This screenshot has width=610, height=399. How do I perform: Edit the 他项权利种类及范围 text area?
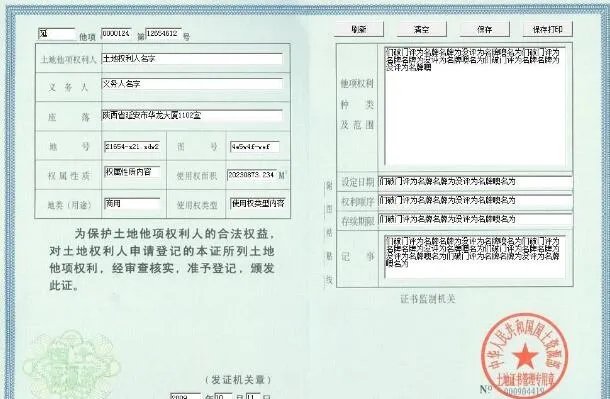coord(475,106)
